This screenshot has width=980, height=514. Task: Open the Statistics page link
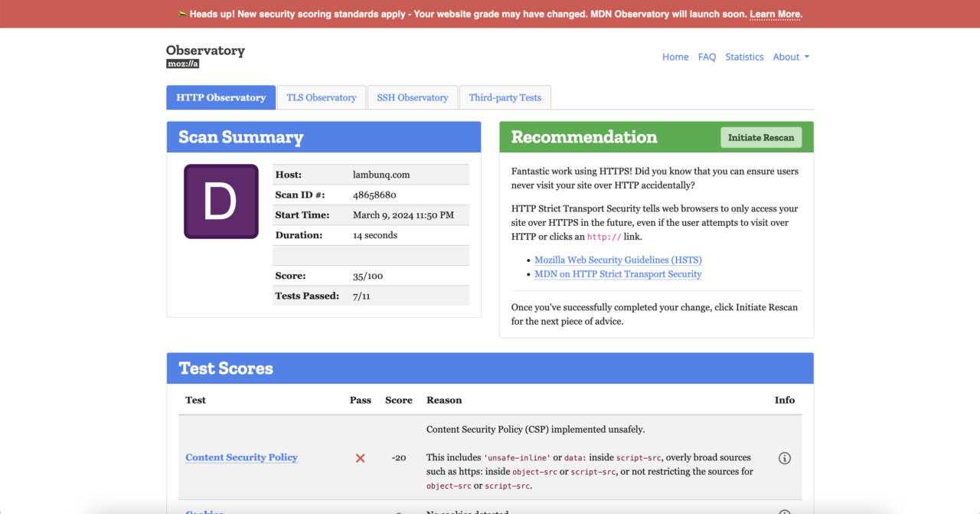[x=744, y=57]
